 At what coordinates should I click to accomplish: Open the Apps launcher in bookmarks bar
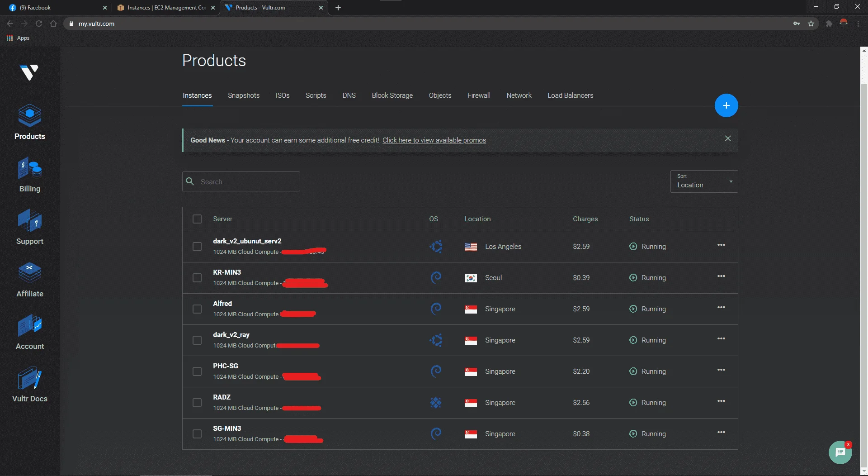point(18,38)
